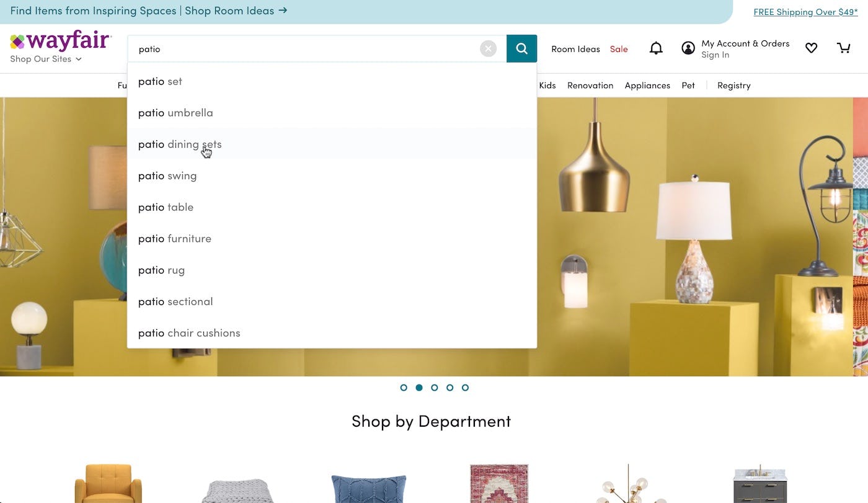Click the magnifying glass search button
Viewport: 868px width, 503px height.
pyautogui.click(x=521, y=49)
